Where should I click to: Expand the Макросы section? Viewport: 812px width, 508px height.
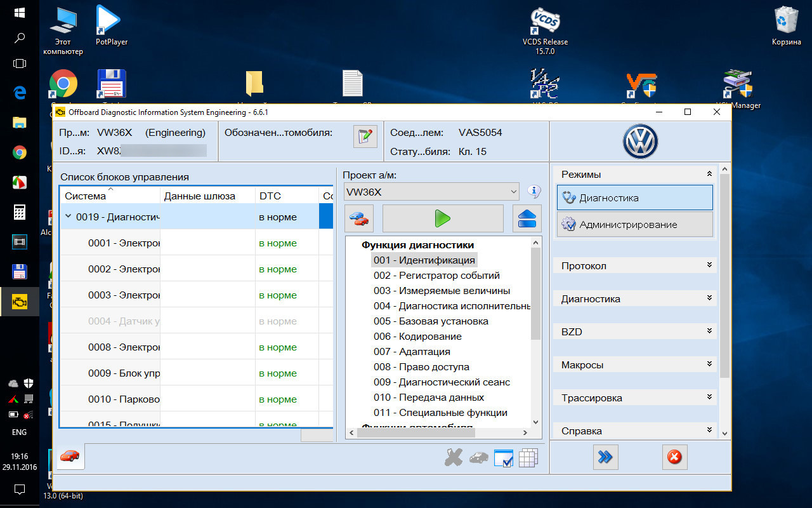709,364
